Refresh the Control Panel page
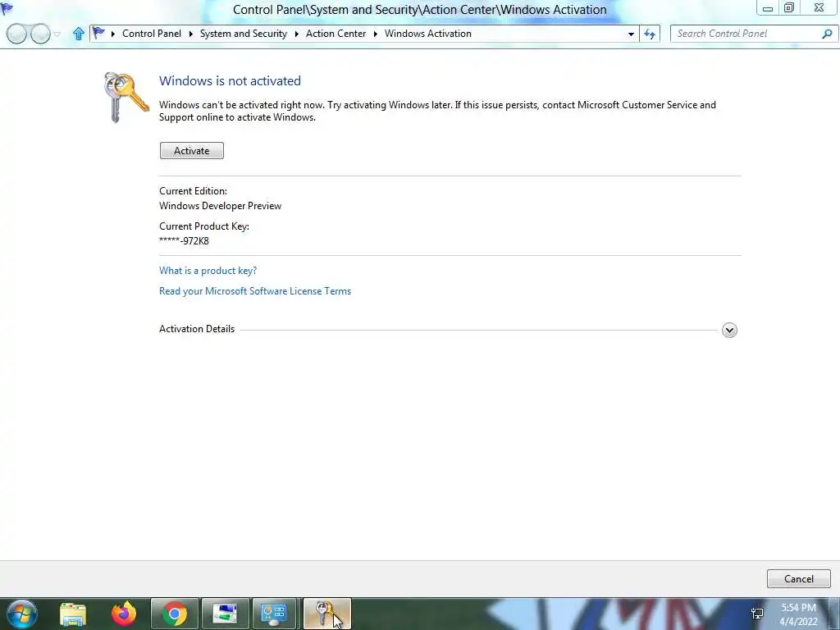Screen dimensions: 840x630 tap(650, 34)
